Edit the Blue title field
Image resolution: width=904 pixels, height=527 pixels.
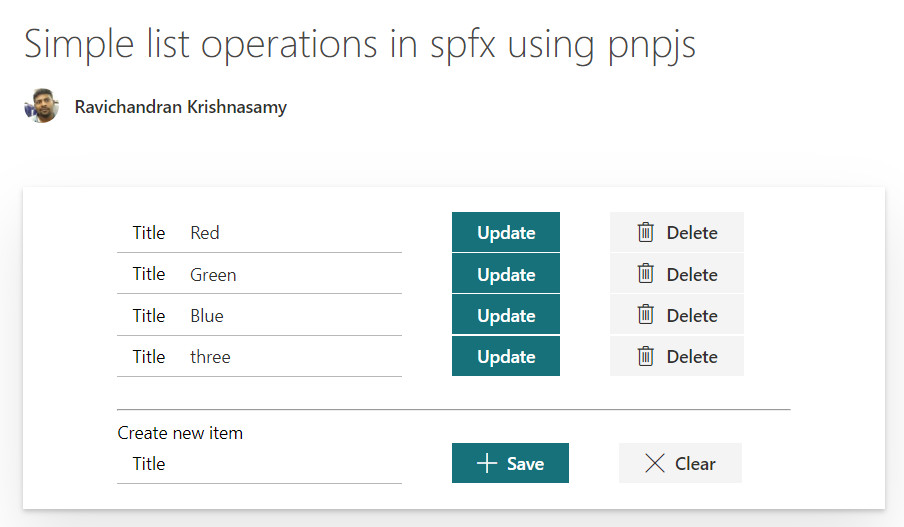290,316
